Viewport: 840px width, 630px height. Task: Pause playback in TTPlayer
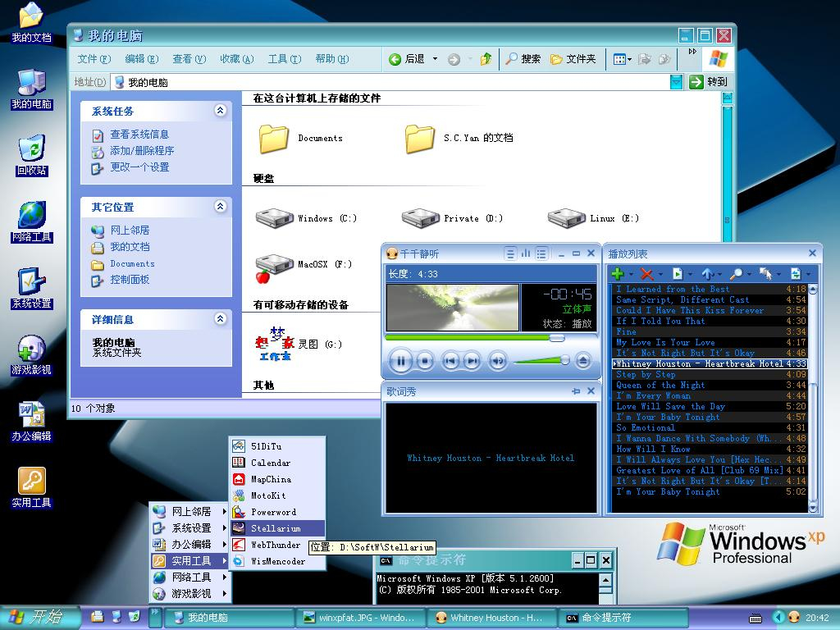coord(401,360)
